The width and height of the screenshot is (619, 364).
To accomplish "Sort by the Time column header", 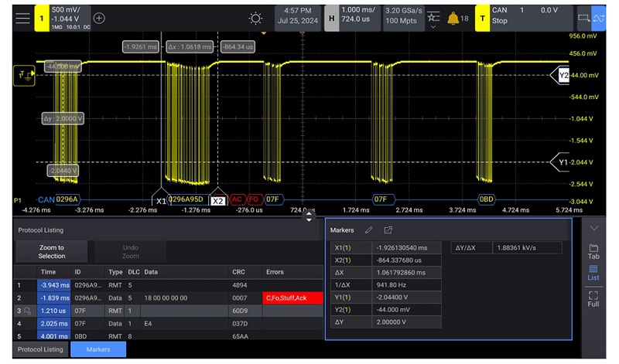I will click(x=48, y=272).
